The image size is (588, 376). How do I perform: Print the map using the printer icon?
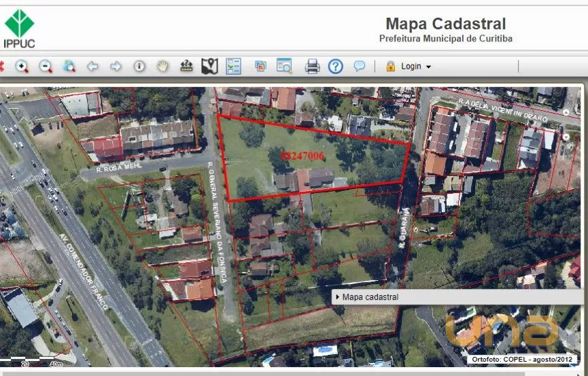click(x=312, y=66)
